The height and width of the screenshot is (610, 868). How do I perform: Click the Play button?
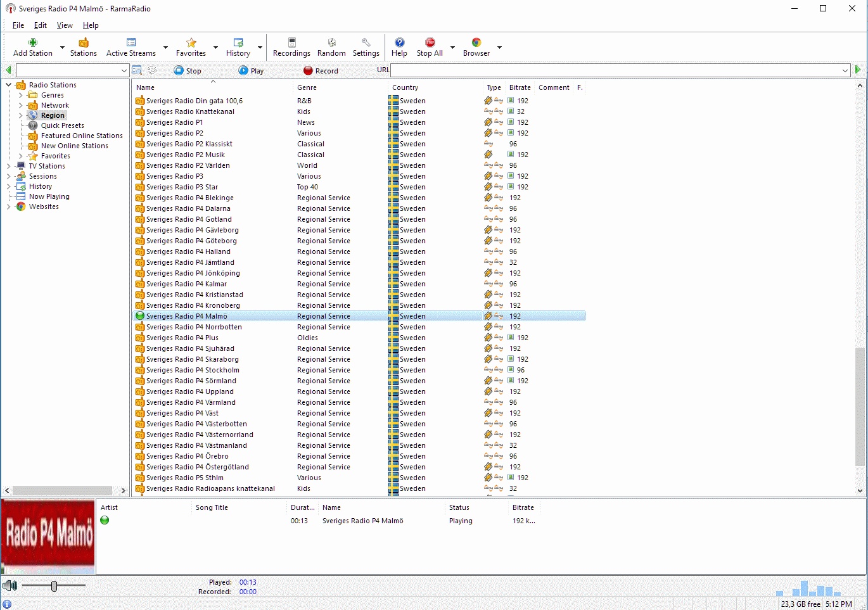pyautogui.click(x=251, y=71)
